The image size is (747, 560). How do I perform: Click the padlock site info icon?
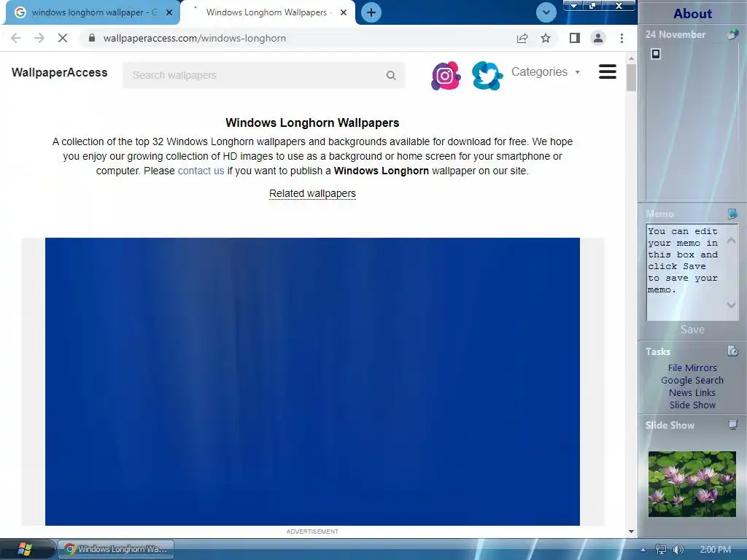pyautogui.click(x=92, y=38)
